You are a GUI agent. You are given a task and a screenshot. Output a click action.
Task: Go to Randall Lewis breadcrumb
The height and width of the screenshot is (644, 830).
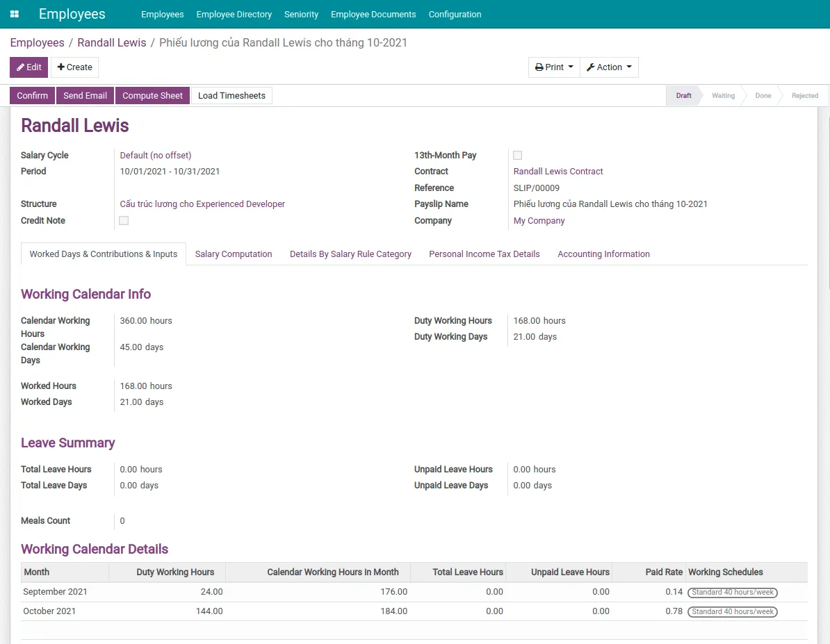(x=112, y=43)
